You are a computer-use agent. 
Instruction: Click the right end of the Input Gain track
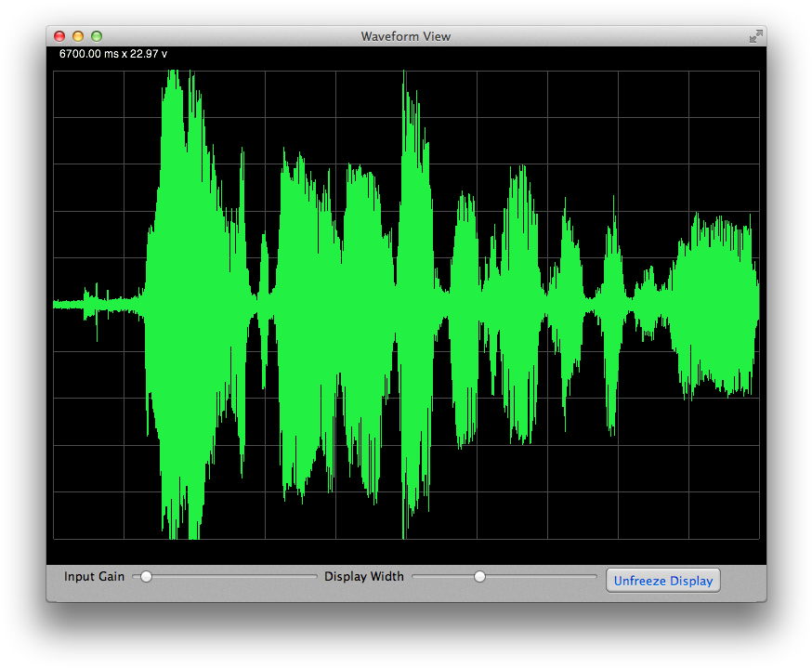click(314, 577)
